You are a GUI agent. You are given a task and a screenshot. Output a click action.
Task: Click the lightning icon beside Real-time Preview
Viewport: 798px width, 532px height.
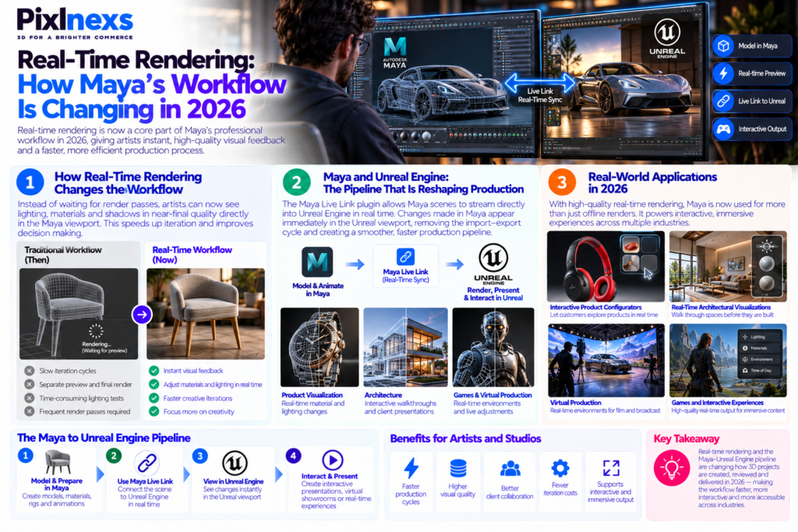click(723, 73)
